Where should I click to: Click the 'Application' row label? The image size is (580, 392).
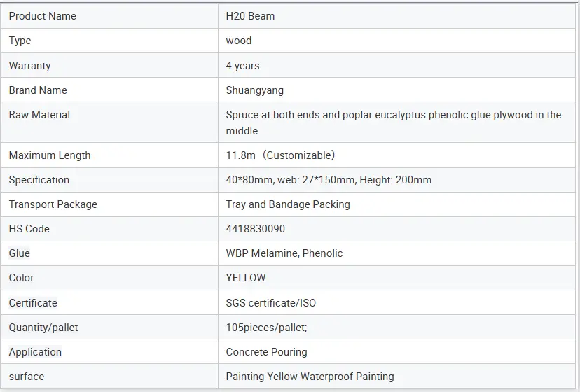click(35, 352)
